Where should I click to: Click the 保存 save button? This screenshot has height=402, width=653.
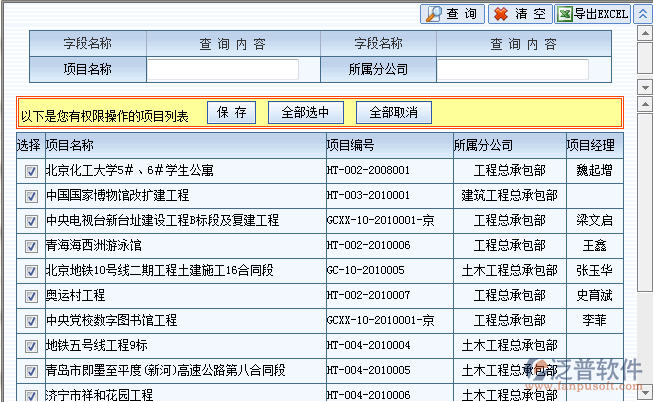pyautogui.click(x=231, y=112)
